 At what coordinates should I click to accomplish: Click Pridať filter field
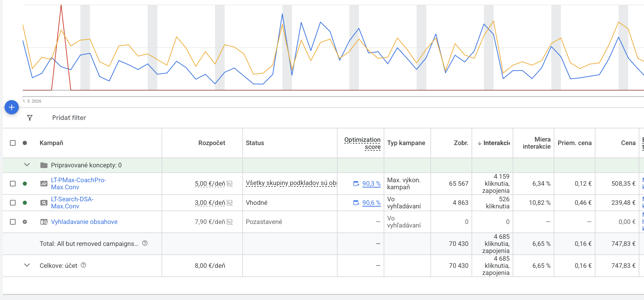[x=69, y=118]
